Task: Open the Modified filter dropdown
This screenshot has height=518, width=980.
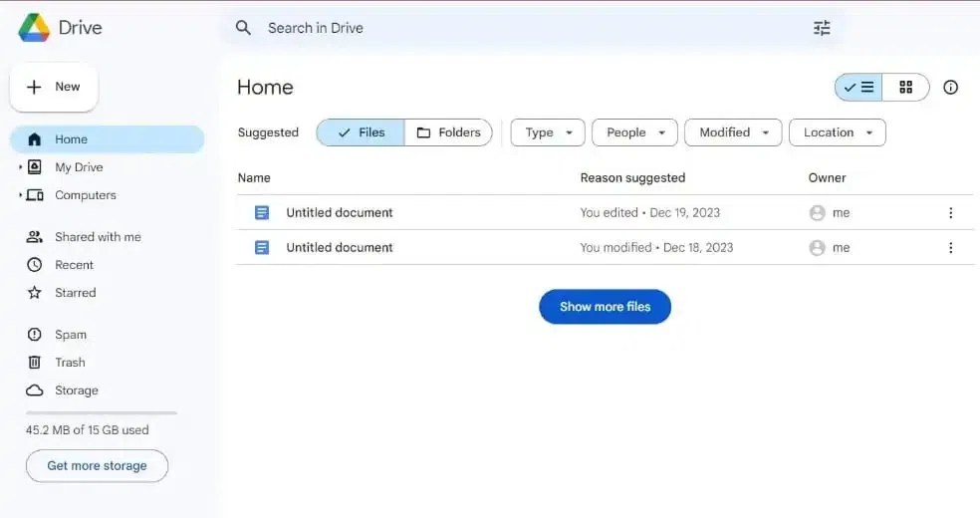Action: pos(733,132)
